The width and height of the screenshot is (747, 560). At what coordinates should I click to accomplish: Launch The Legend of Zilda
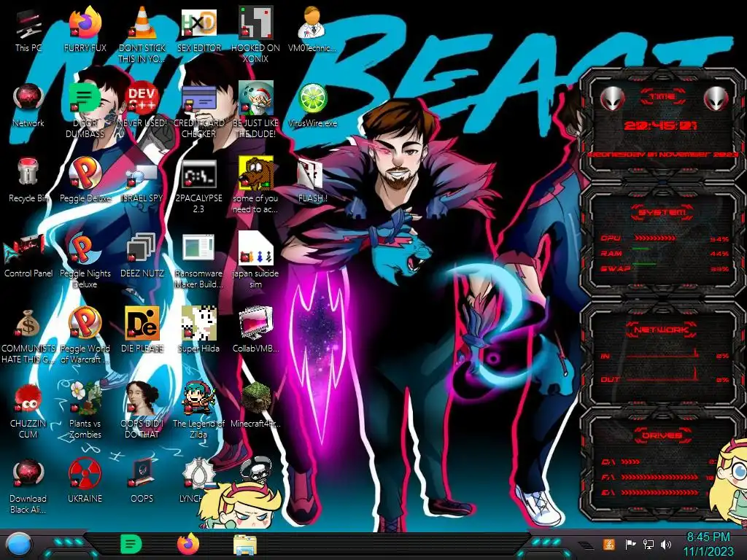(198, 398)
